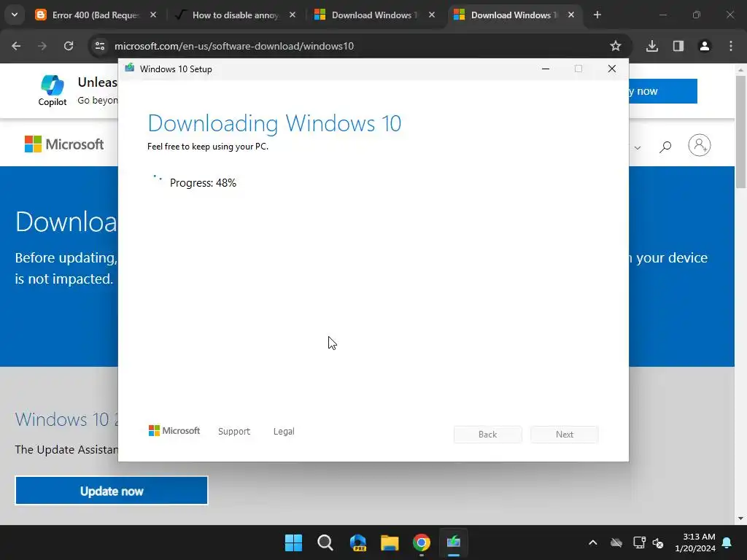The height and width of the screenshot is (560, 747).
Task: Click the Back button in Setup
Action: [x=488, y=435]
